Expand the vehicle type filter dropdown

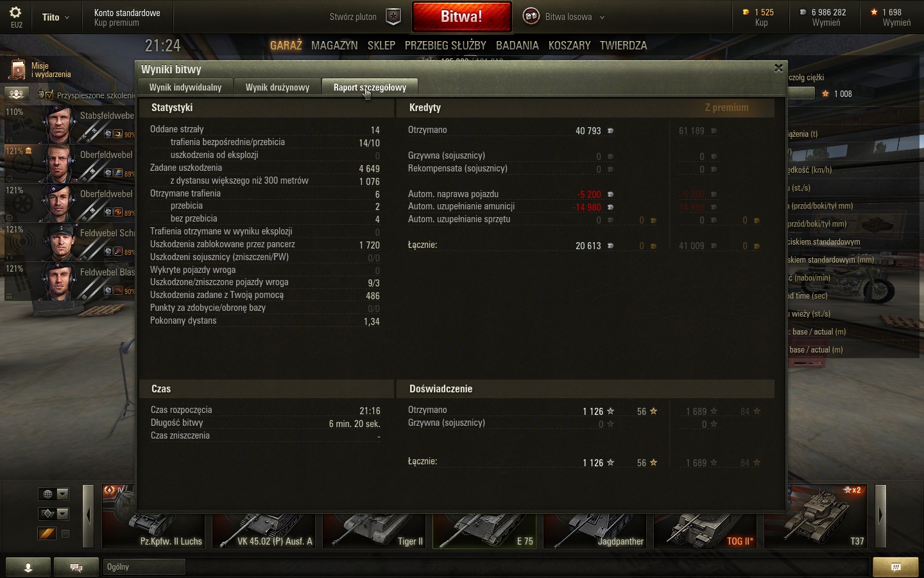tap(62, 514)
